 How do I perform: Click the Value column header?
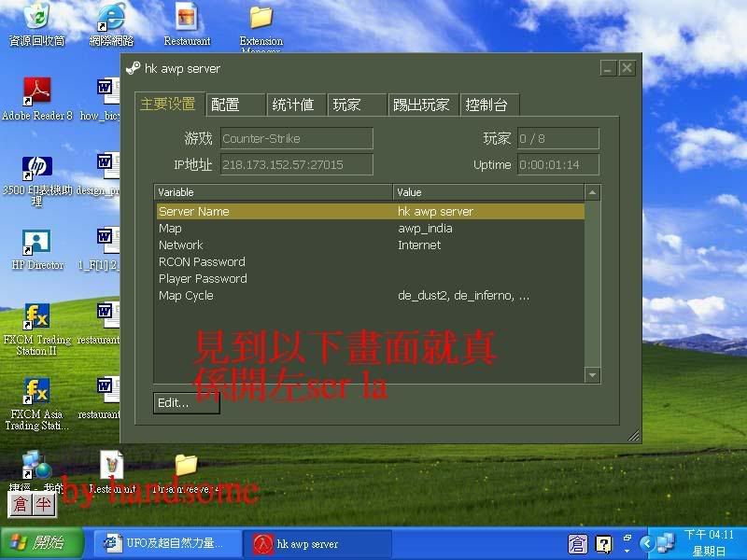488,192
